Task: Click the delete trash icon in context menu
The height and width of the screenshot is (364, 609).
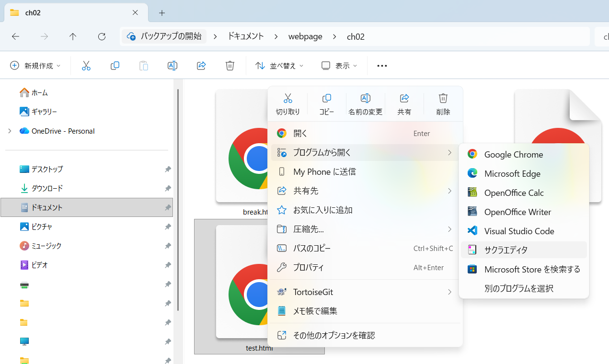Action: [x=443, y=103]
